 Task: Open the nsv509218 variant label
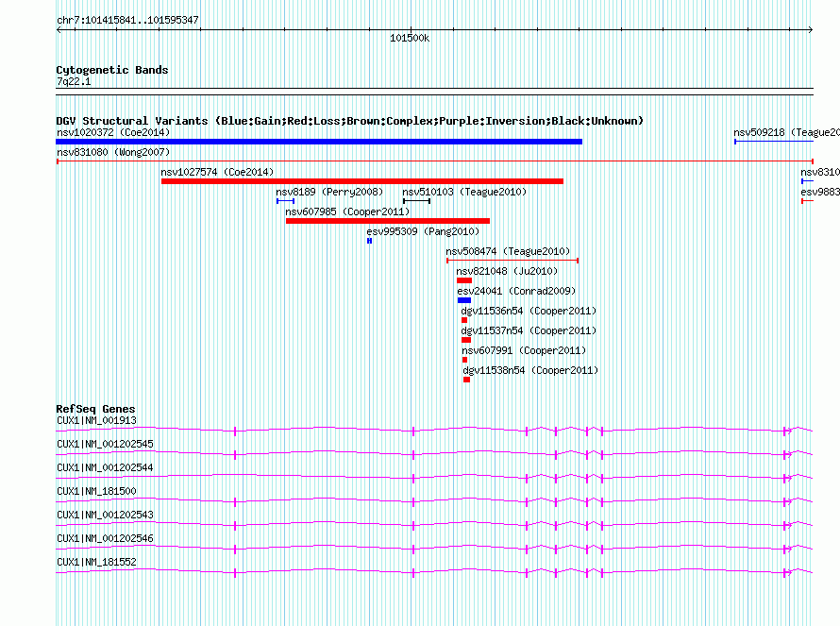coord(786,132)
